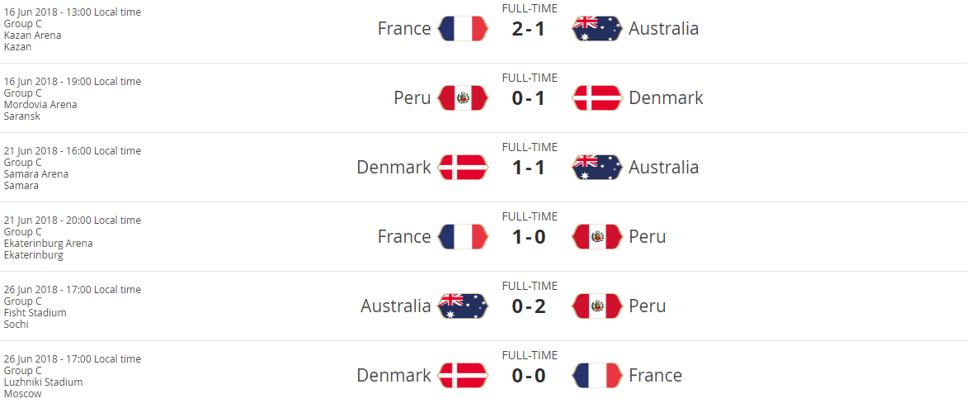Viewport: 980px width, 408px height.
Task: Click Australia flag in Australia–Peru match
Action: tap(463, 306)
